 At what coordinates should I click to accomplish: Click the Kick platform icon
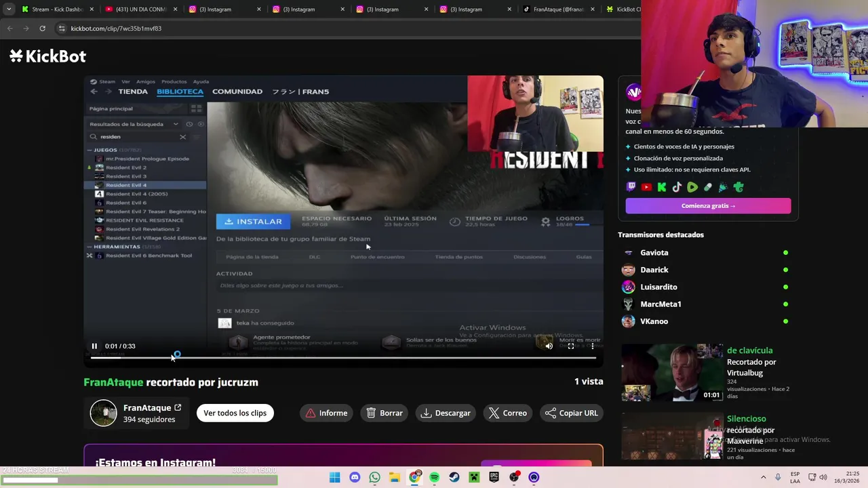tap(662, 187)
